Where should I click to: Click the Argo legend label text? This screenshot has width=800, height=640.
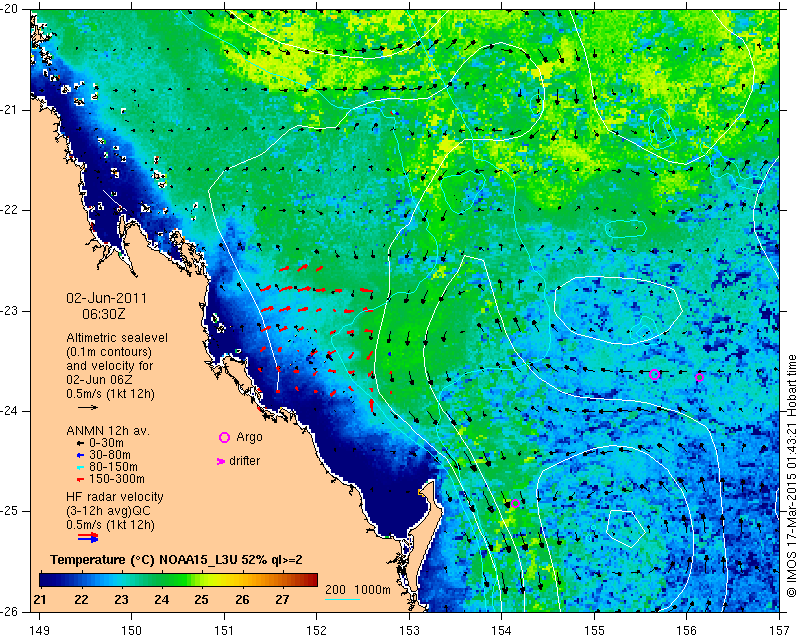pos(249,437)
